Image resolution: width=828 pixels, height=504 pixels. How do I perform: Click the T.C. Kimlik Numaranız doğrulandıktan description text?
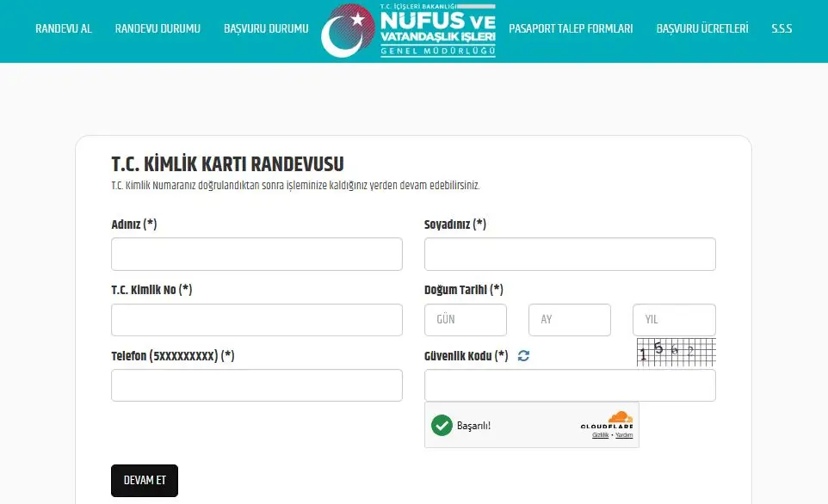click(295, 186)
